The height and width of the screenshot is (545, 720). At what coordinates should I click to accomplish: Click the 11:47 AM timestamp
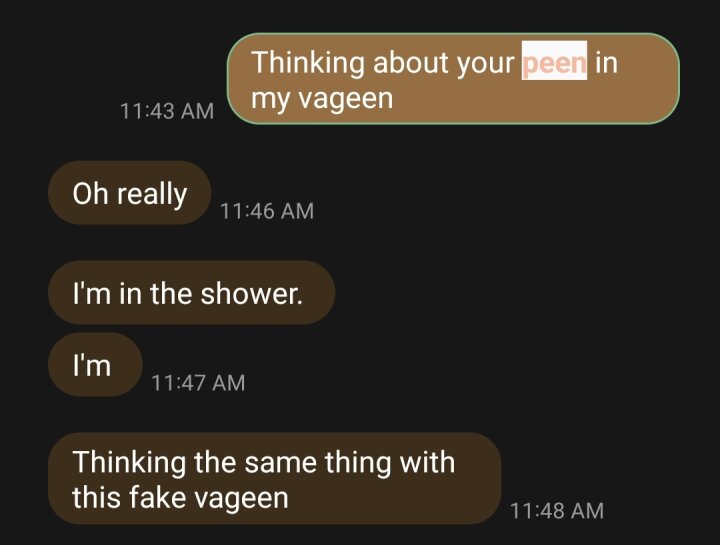tap(198, 383)
